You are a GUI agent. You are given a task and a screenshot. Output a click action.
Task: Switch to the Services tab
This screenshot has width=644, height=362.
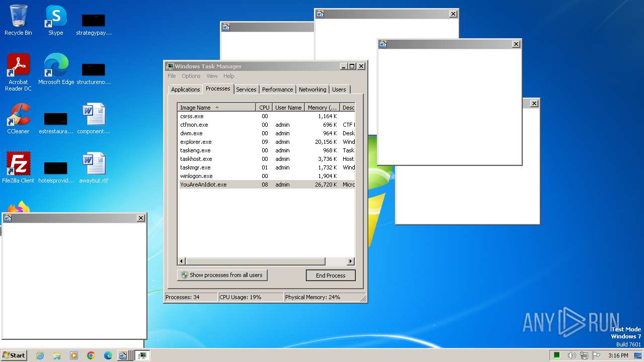(x=246, y=89)
